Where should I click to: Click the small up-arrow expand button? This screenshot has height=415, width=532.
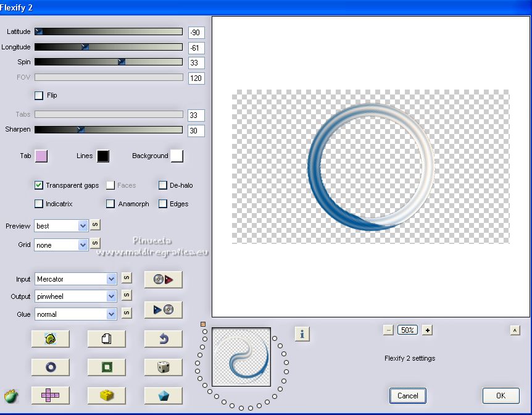click(515, 330)
